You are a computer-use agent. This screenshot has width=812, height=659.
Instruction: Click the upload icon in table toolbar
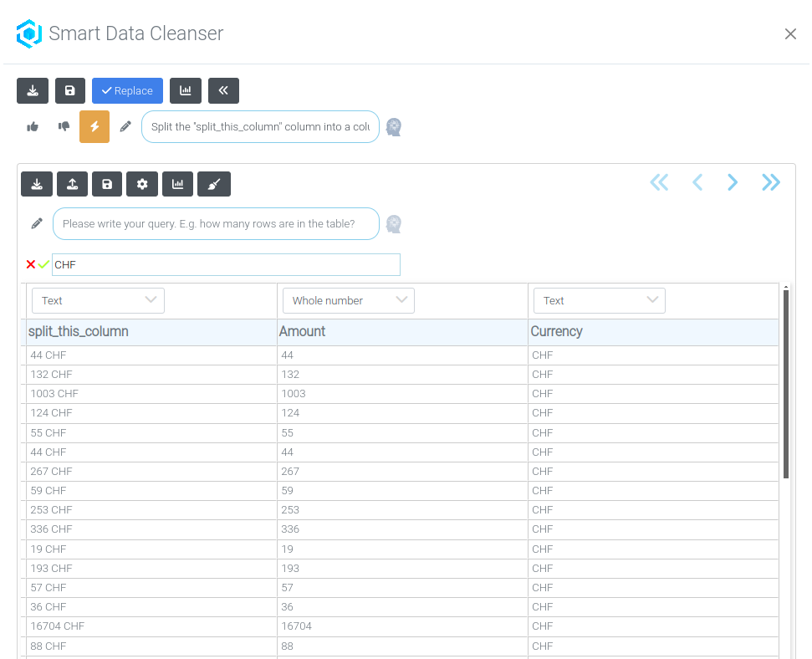72,184
